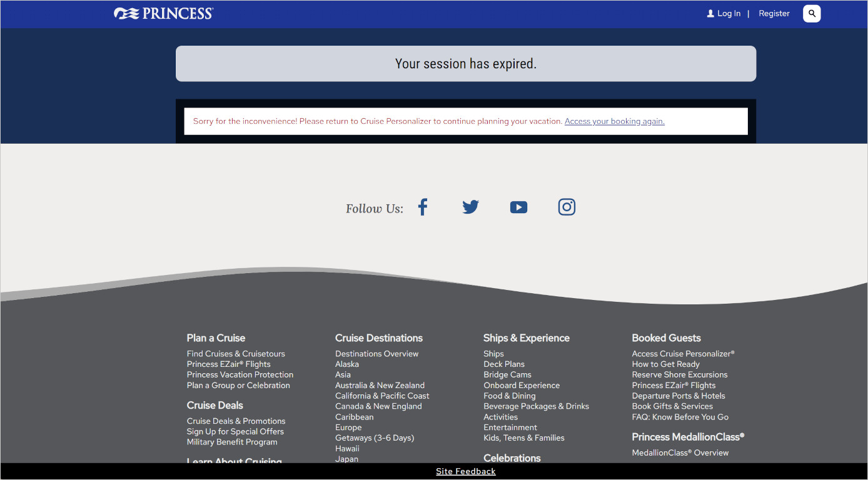Open Military Benefit Program link
The width and height of the screenshot is (868, 480).
(232, 442)
